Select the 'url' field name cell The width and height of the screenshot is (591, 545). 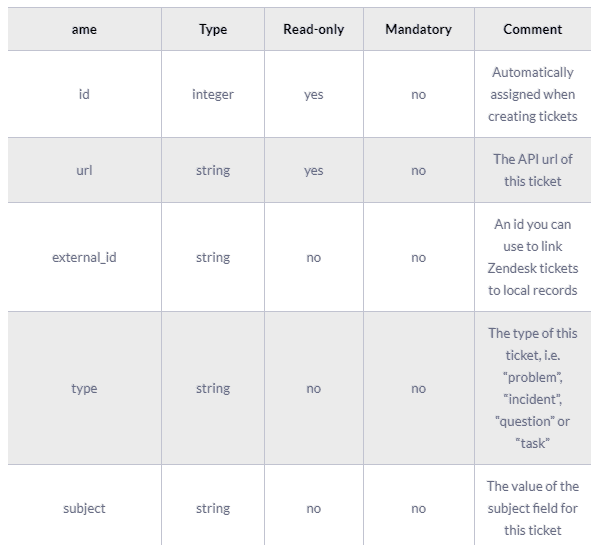[x=84, y=170]
